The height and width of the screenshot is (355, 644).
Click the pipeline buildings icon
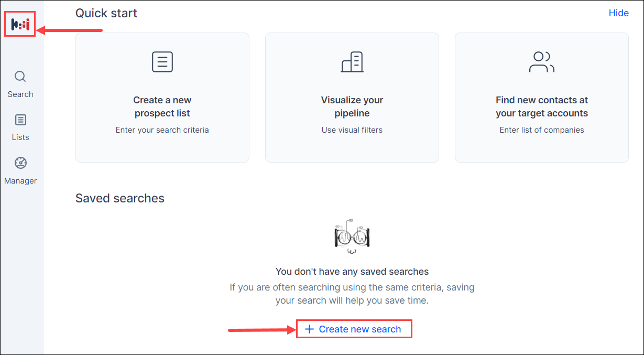click(352, 62)
